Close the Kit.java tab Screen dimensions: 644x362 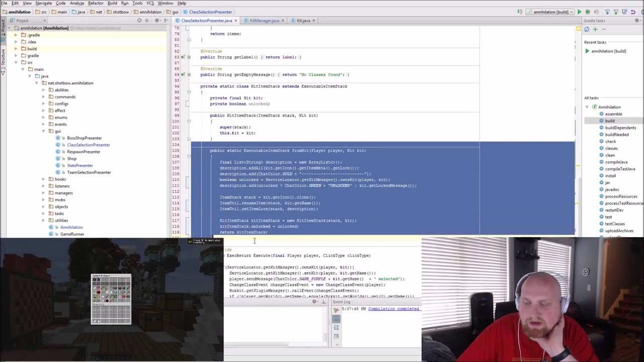coord(313,21)
